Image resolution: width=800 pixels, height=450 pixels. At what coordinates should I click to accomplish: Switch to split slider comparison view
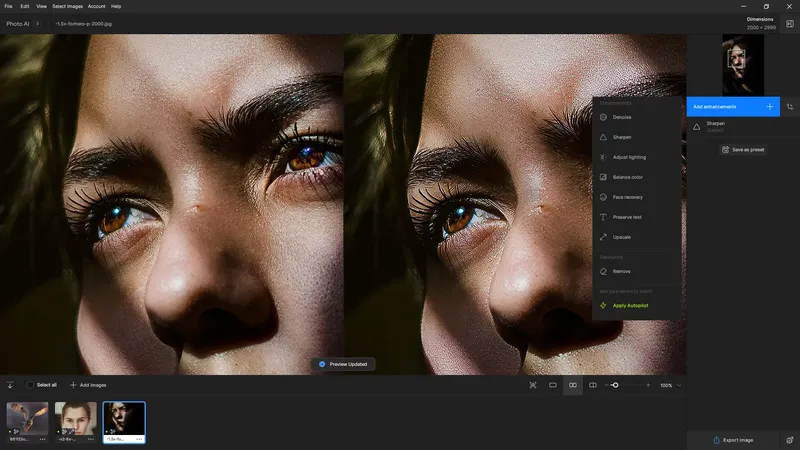[x=592, y=385]
